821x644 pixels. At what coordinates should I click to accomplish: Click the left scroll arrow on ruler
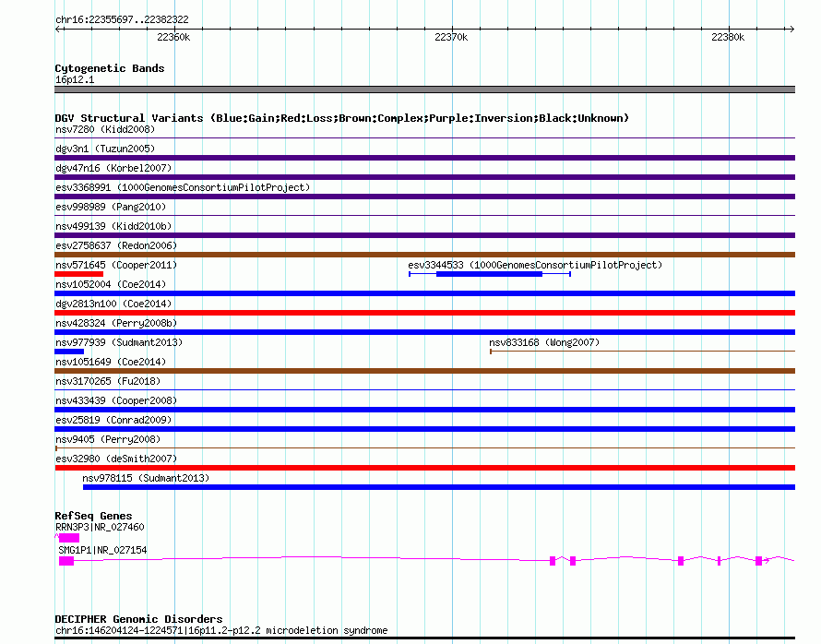59,29
